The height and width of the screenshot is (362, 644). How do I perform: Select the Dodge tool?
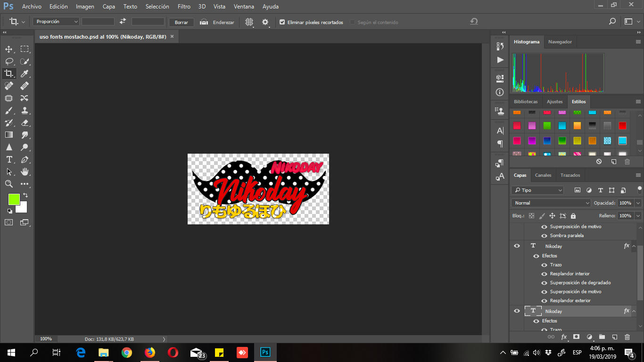[x=25, y=147]
